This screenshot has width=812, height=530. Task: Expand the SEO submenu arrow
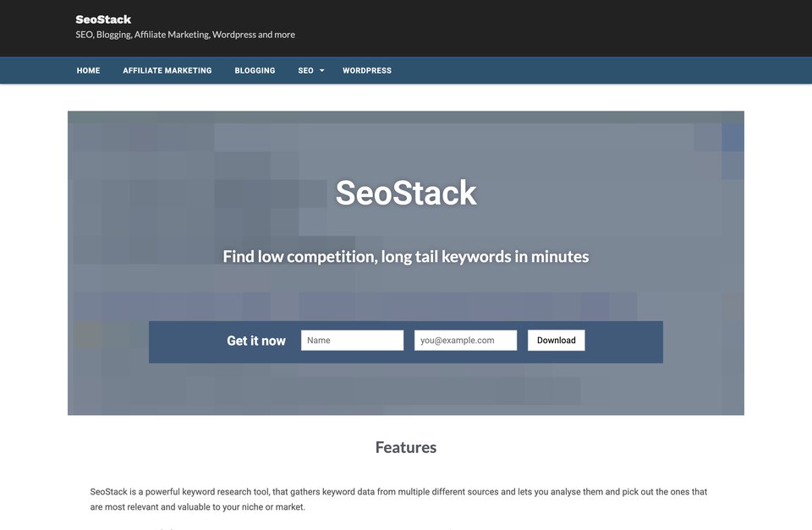(321, 70)
